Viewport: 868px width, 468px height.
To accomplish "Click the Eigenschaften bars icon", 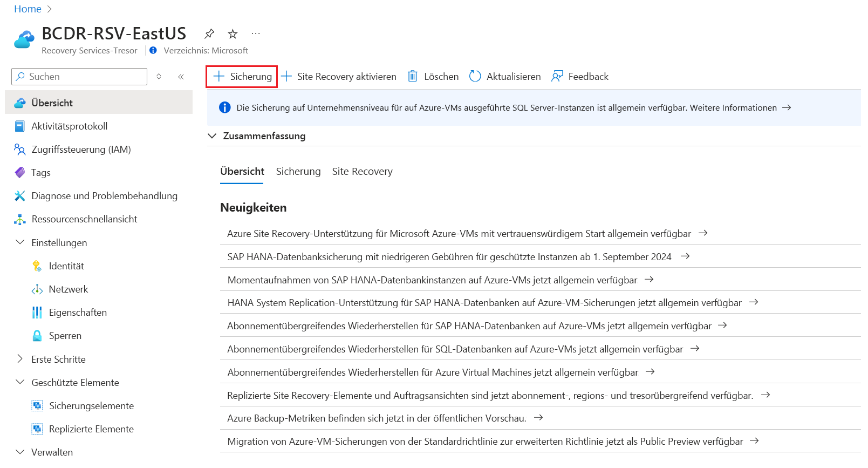I will click(x=37, y=313).
